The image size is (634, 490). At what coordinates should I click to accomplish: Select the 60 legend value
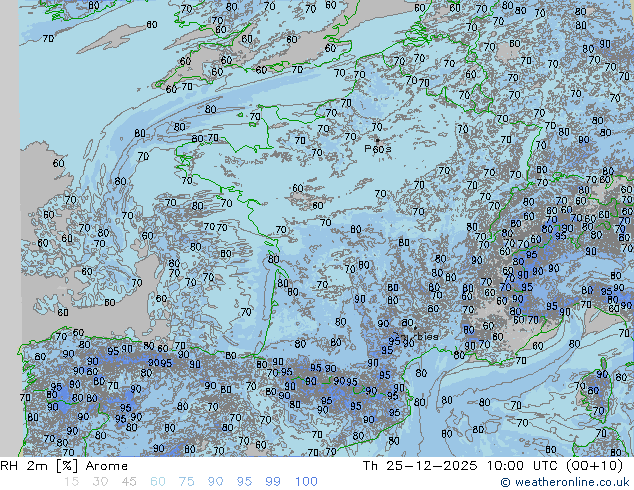157,482
